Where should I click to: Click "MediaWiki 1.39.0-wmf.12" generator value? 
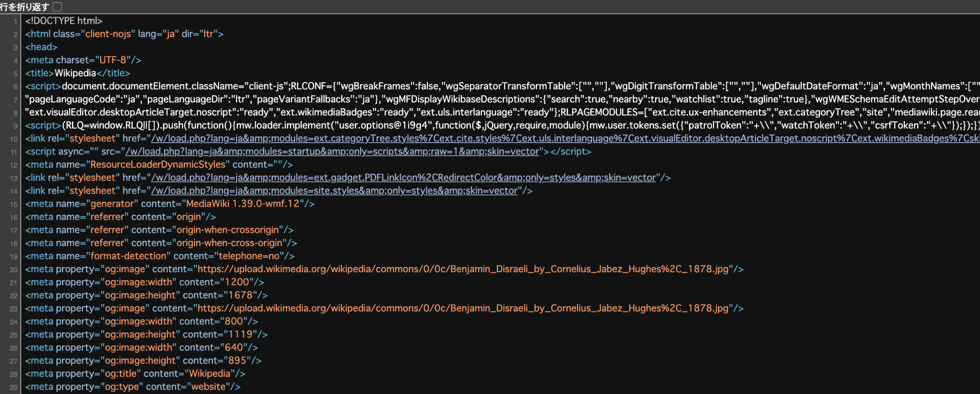tap(243, 204)
